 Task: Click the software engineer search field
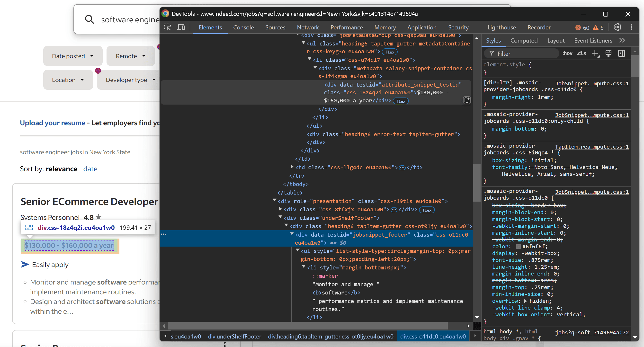click(130, 19)
